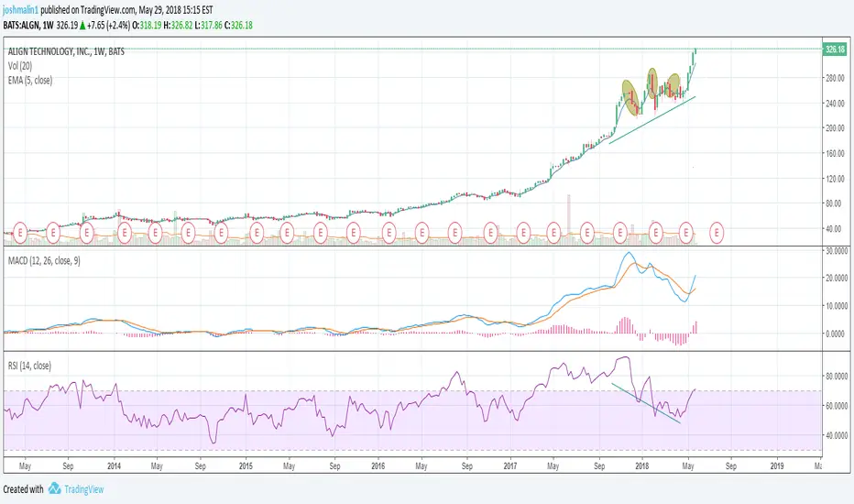This screenshot has width=854, height=504.
Task: Open the joshmalin1 author profile link
Action: [21, 10]
